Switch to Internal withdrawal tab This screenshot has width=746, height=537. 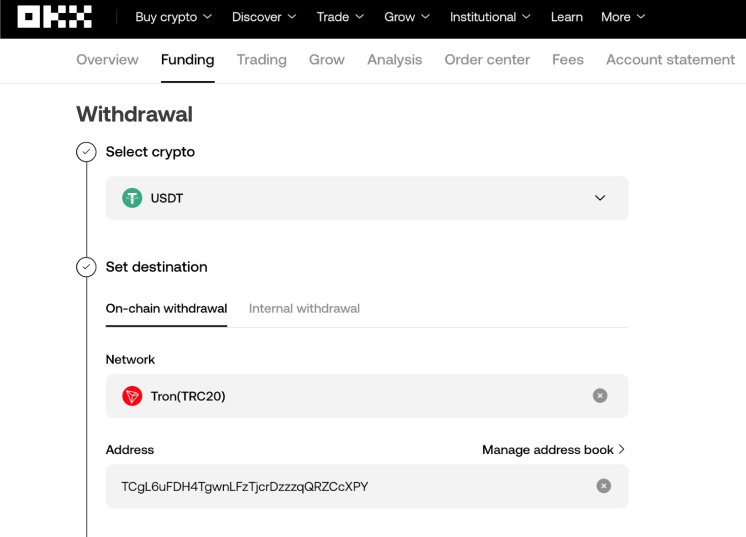point(304,308)
